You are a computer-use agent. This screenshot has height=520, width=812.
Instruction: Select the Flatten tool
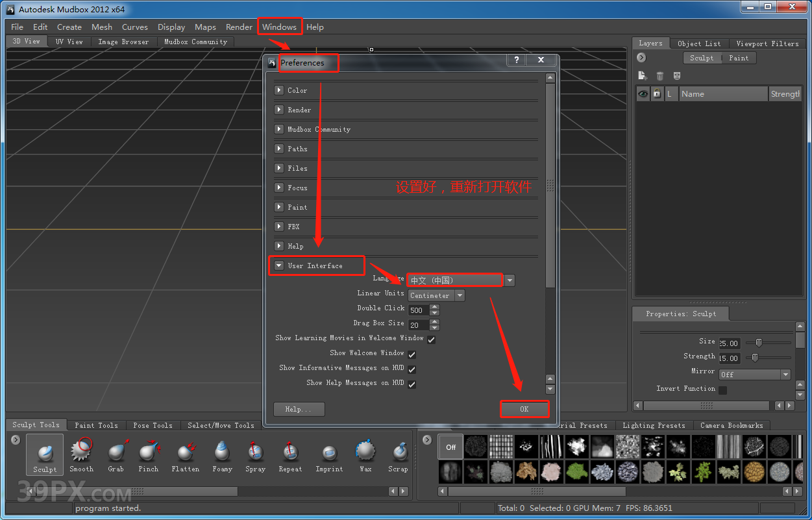186,453
